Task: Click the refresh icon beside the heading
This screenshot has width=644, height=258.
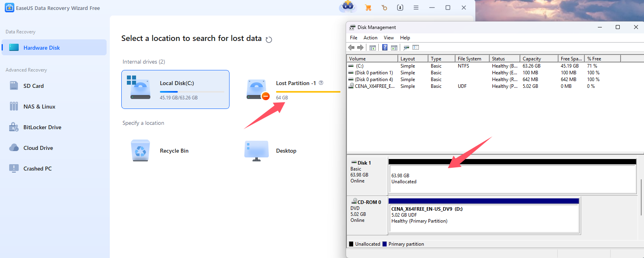Action: point(269,39)
